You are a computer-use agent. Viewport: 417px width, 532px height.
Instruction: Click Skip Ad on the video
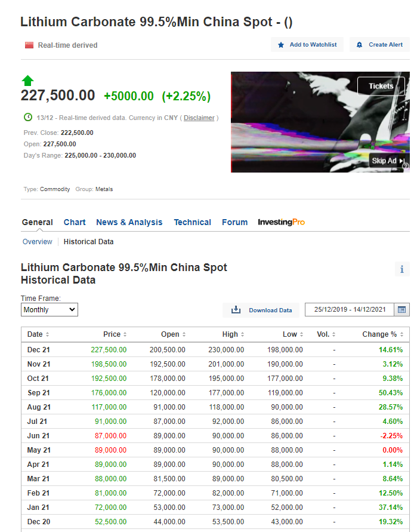pyautogui.click(x=388, y=161)
